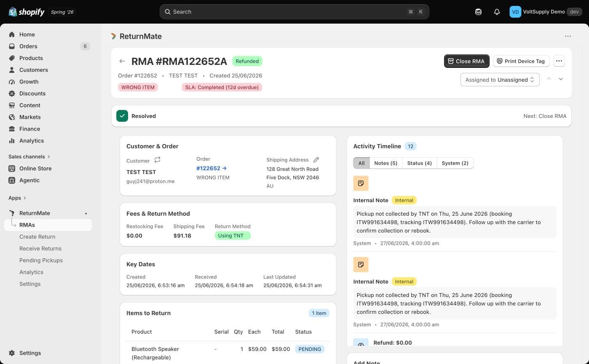Screen dimensions: 589x364
Task: Open the Agentic channel icon
Action: tap(12, 180)
